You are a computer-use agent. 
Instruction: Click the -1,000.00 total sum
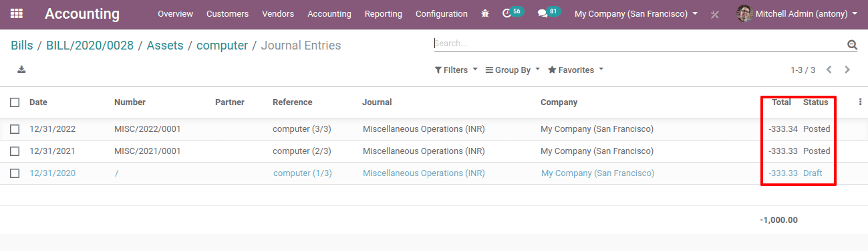coord(778,220)
